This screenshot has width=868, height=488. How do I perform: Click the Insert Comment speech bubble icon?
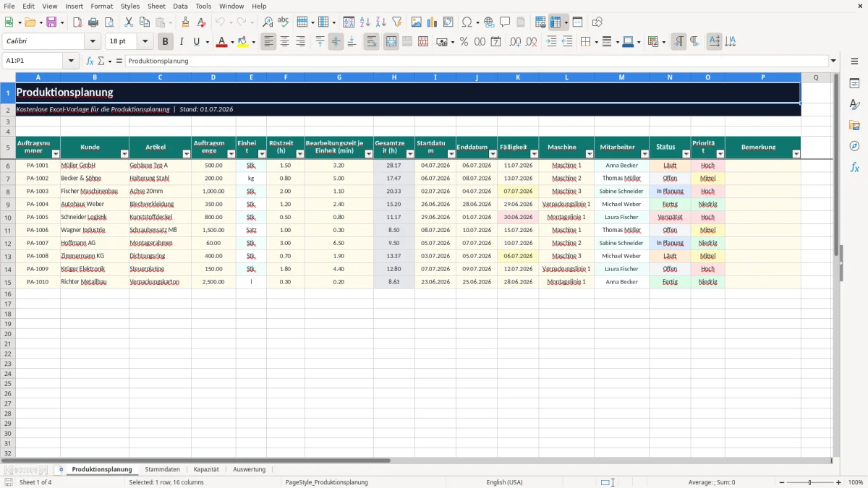click(x=505, y=22)
